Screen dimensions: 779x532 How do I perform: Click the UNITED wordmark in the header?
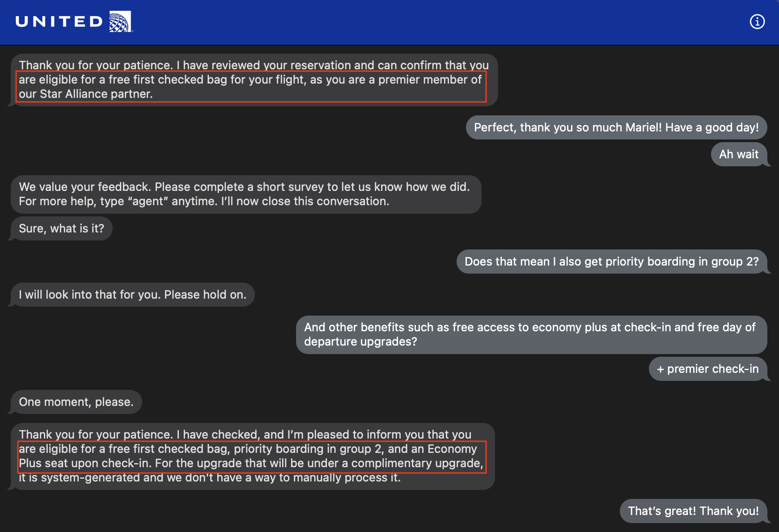coord(59,21)
